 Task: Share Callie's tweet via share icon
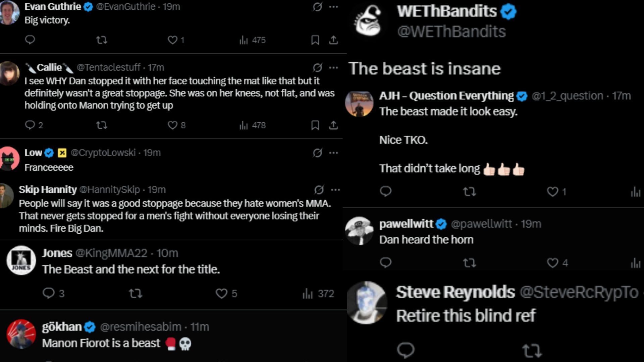coord(333,125)
